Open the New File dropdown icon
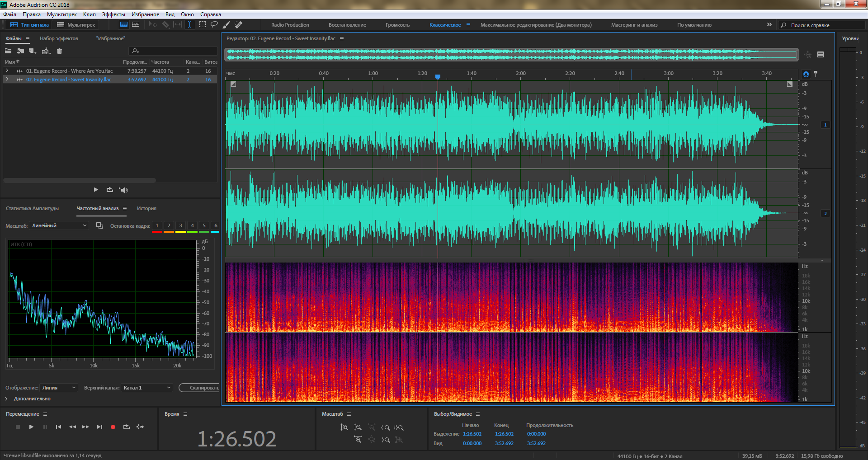868x460 pixels. (x=33, y=51)
